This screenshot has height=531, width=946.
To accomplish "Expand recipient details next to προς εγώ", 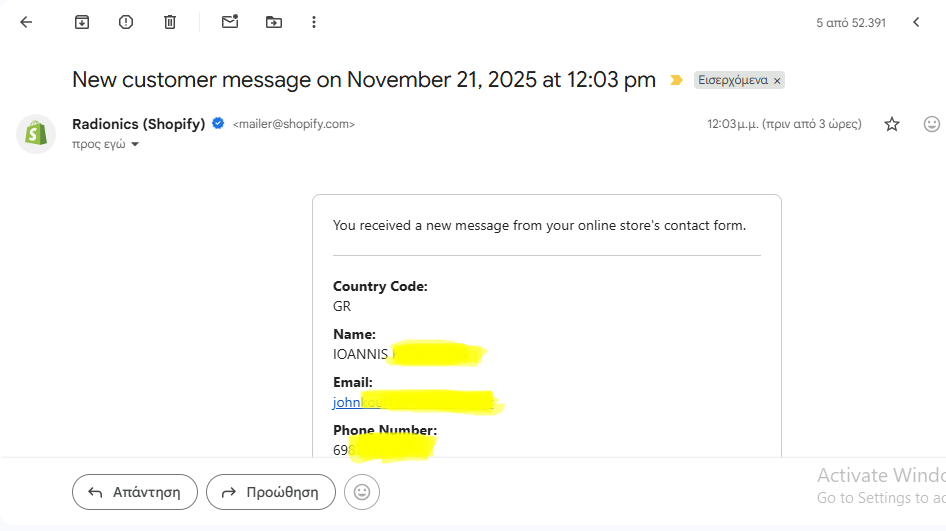I will (x=135, y=145).
